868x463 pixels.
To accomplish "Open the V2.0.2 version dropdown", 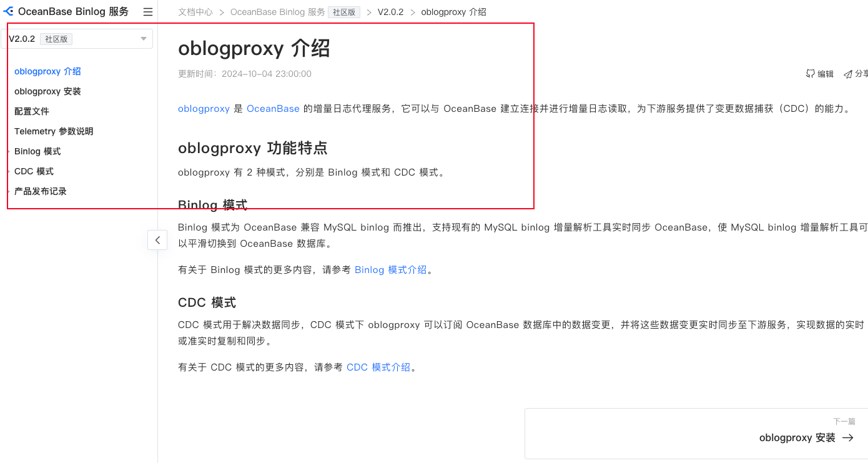I will point(78,39).
